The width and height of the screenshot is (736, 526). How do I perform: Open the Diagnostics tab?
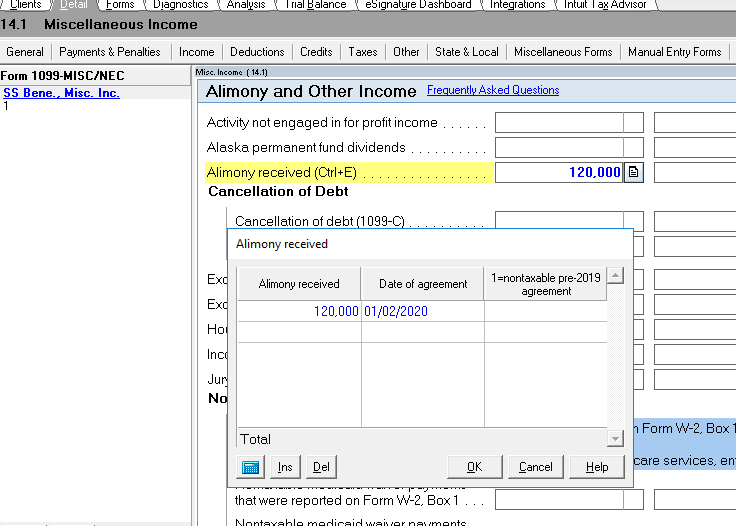click(x=180, y=5)
